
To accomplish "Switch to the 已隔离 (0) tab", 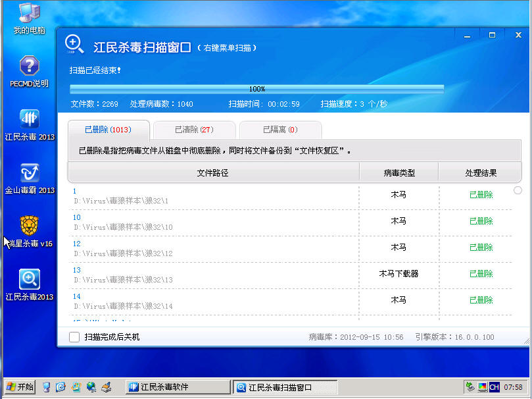I will point(280,130).
